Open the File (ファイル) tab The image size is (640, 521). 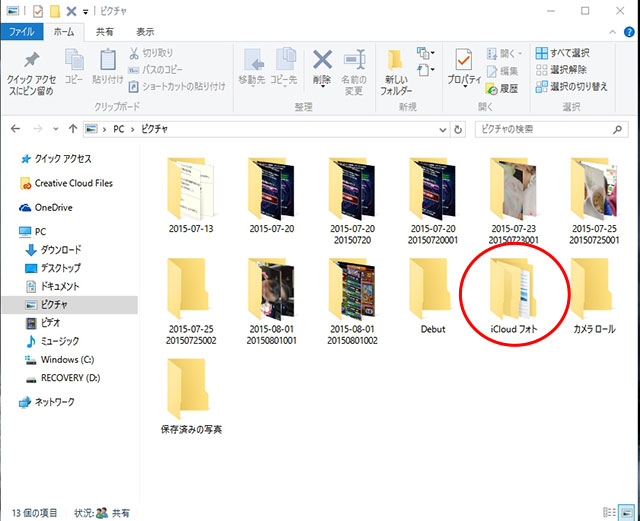pos(22,32)
